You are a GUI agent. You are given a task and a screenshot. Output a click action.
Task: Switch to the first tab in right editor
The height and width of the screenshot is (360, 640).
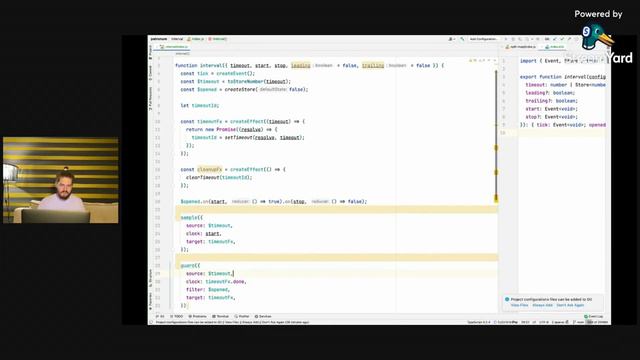pyautogui.click(x=520, y=47)
